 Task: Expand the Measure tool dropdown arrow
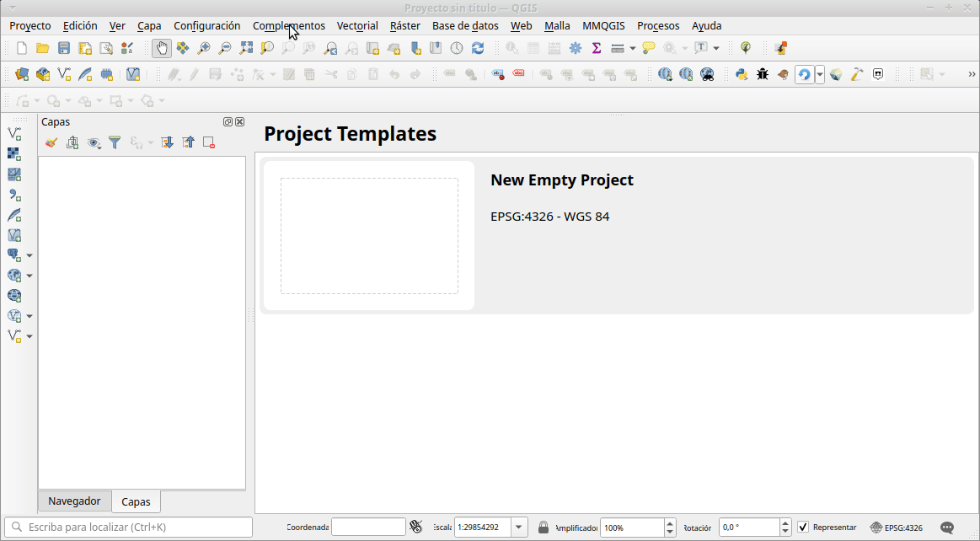coord(633,48)
